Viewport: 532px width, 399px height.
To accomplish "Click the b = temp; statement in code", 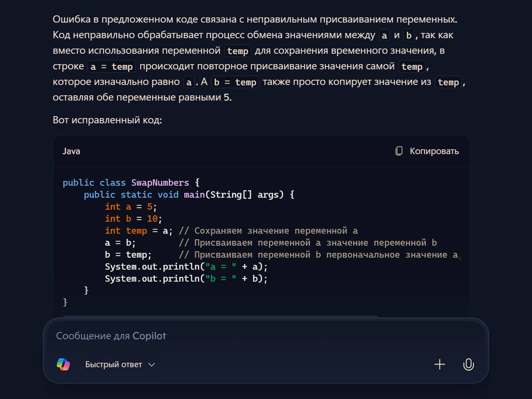I will point(128,255).
